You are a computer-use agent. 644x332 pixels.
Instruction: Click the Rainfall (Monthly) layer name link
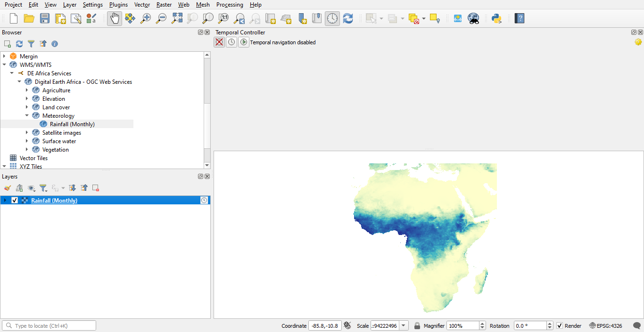(x=54, y=200)
